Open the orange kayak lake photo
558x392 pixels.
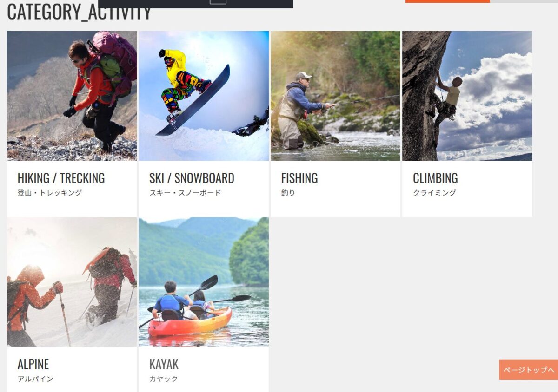coord(204,282)
